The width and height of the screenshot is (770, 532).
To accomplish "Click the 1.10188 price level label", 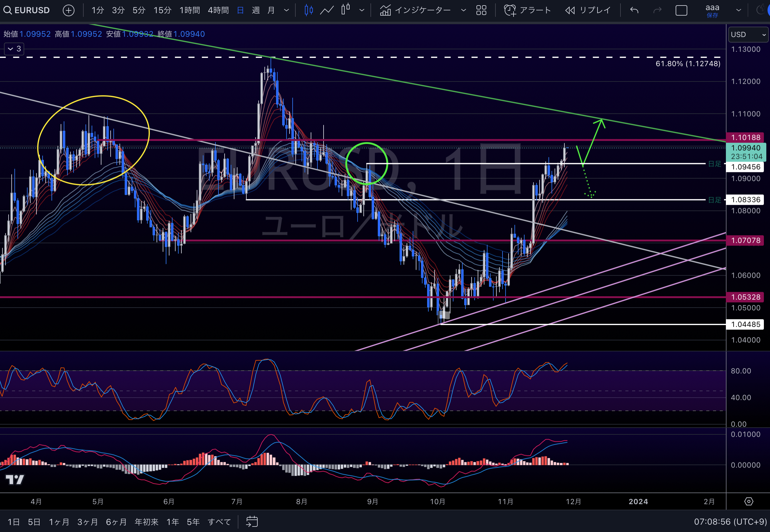I will point(745,137).
